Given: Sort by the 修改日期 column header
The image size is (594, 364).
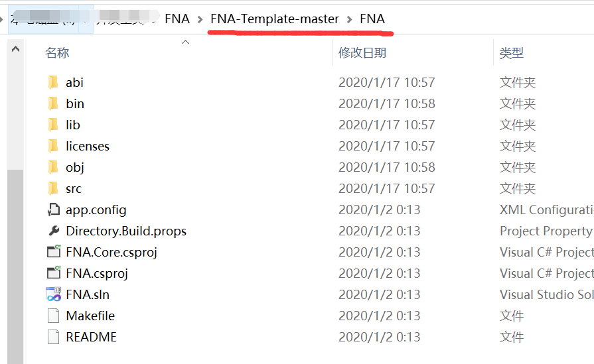Looking at the screenshot, I should tap(362, 53).
